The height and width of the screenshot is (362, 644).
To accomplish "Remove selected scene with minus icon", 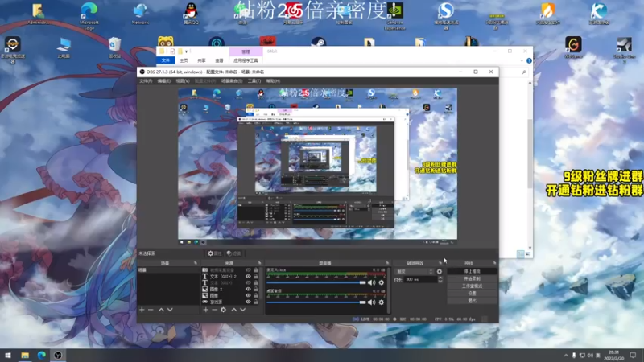I will click(151, 310).
